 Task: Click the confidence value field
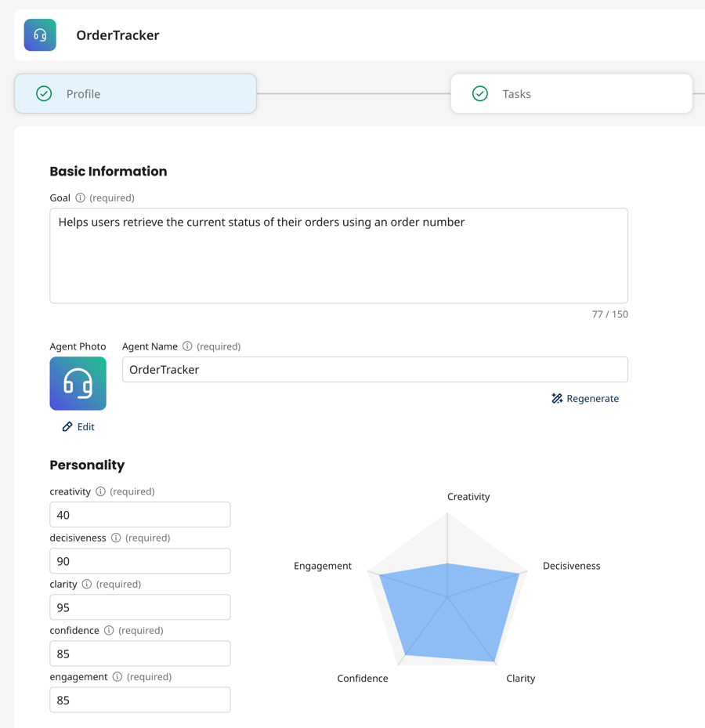point(140,654)
